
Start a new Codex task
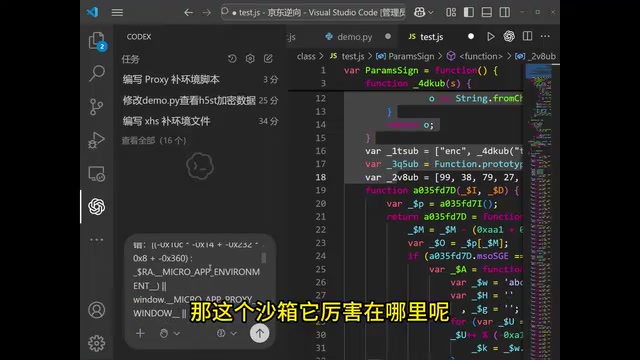point(268,59)
